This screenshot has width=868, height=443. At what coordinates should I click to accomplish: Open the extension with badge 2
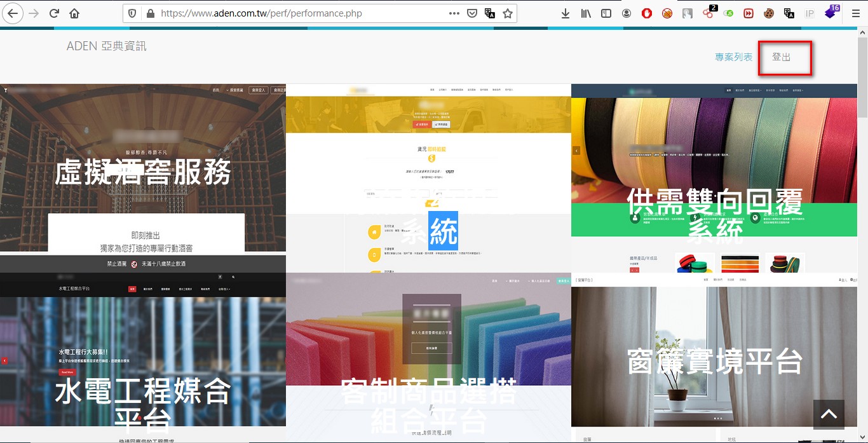(709, 13)
